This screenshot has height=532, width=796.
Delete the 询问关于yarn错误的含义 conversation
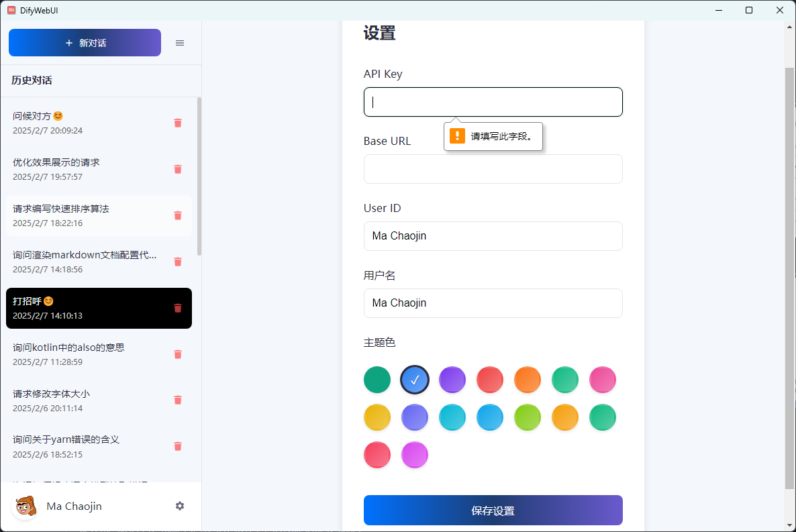click(178, 446)
